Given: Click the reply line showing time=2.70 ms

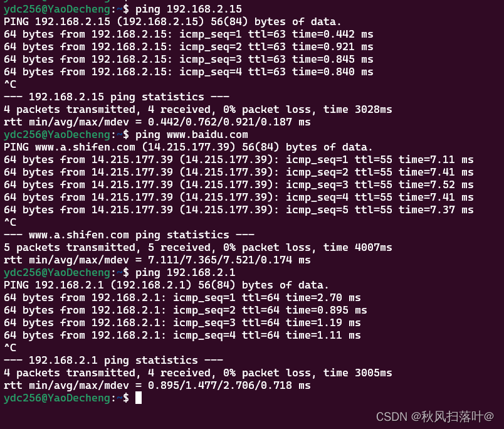Looking at the screenshot, I should 182,297.
